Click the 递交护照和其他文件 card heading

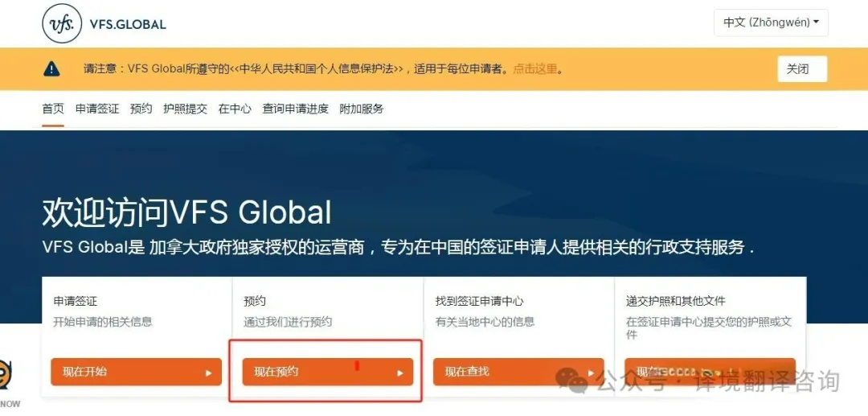(x=675, y=301)
